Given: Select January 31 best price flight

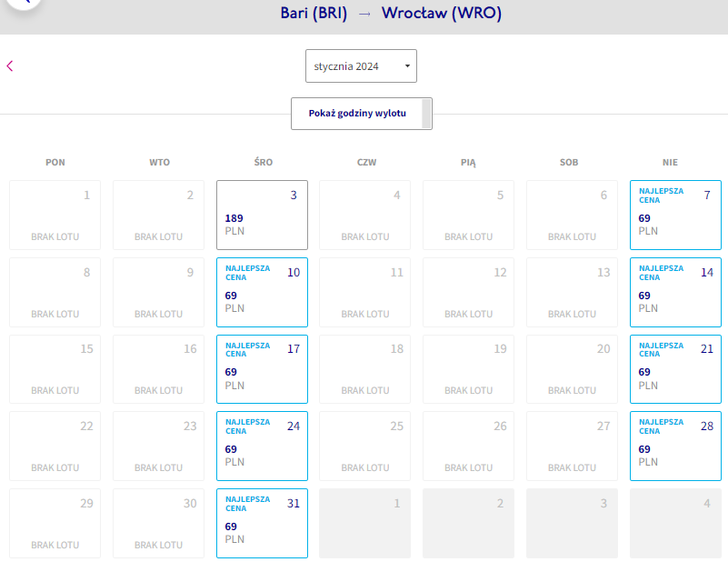Looking at the screenshot, I should point(262,523).
